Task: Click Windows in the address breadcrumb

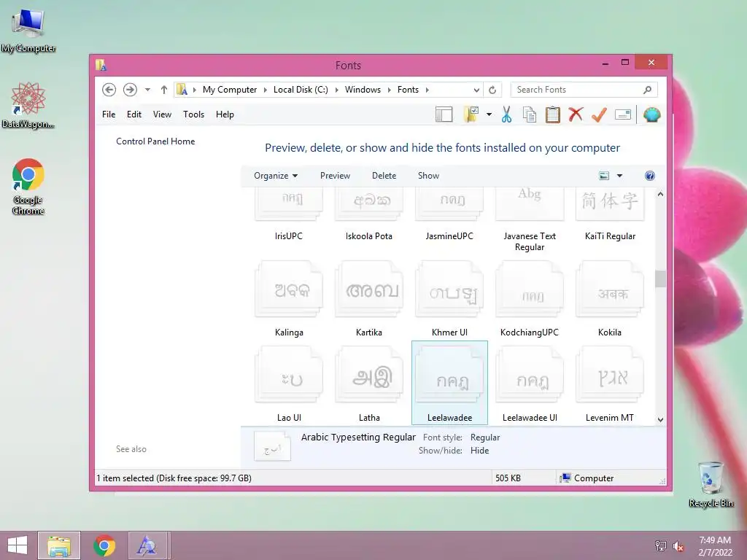Action: [x=363, y=90]
